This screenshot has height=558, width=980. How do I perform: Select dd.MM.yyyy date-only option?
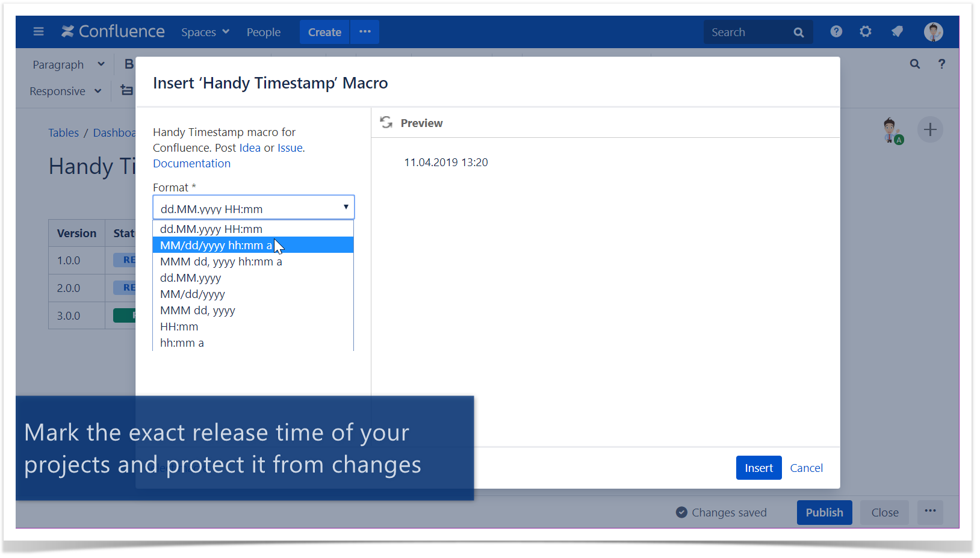[253, 277]
